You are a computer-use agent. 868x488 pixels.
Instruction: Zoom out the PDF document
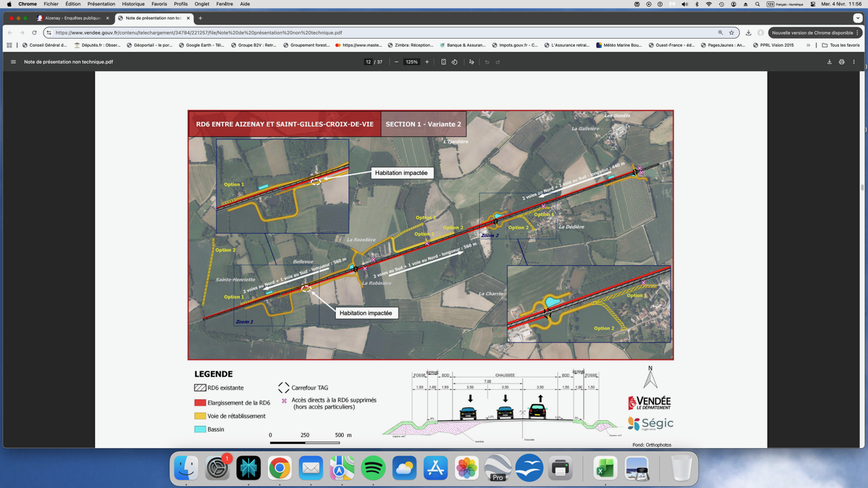tap(397, 62)
